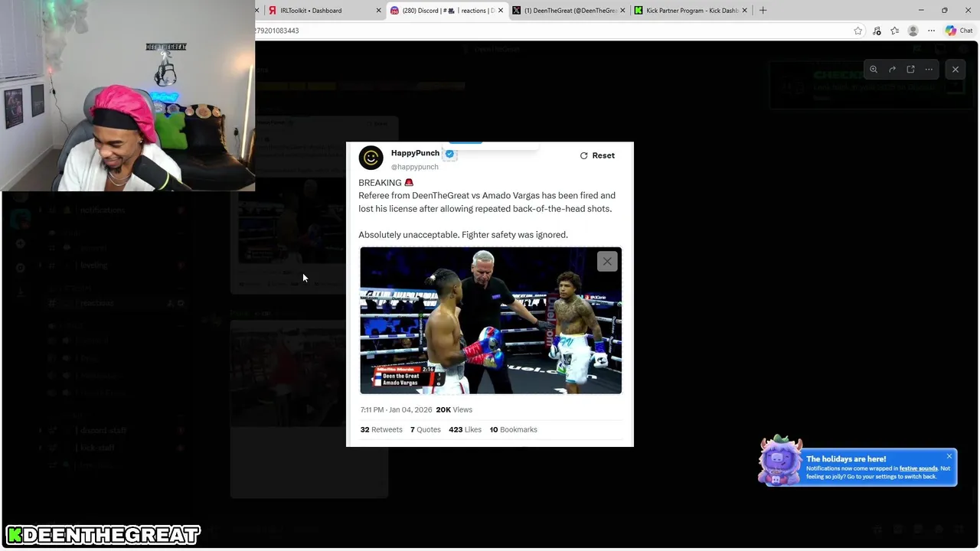Viewport: 980px width, 551px height.
Task: Click the forward arrow in image viewer toolbar
Action: 892,70
